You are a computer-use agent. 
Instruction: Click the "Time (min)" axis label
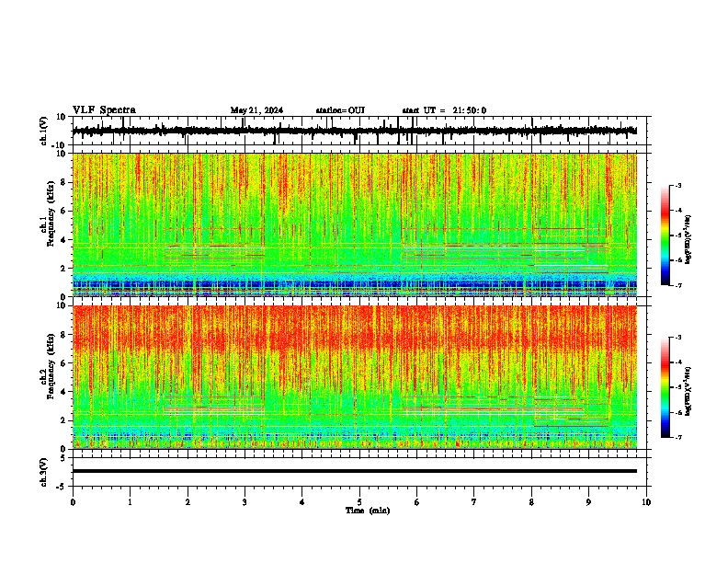[x=368, y=511]
